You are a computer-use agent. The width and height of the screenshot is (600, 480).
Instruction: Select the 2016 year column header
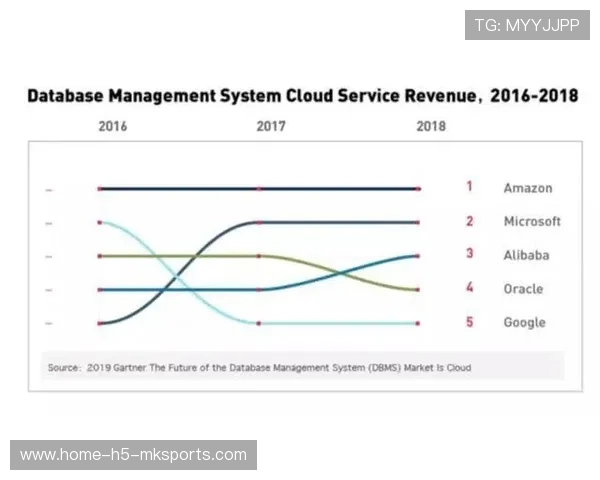pos(112,127)
